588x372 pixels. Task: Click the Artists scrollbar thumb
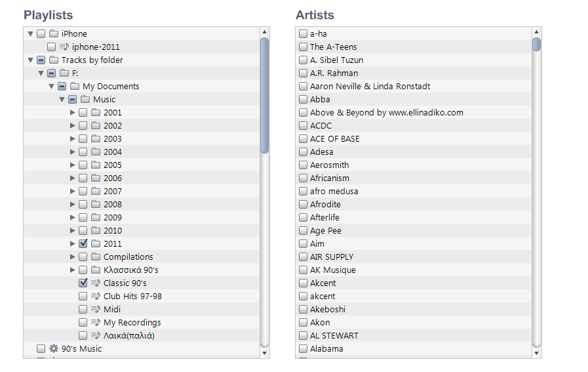click(x=537, y=45)
